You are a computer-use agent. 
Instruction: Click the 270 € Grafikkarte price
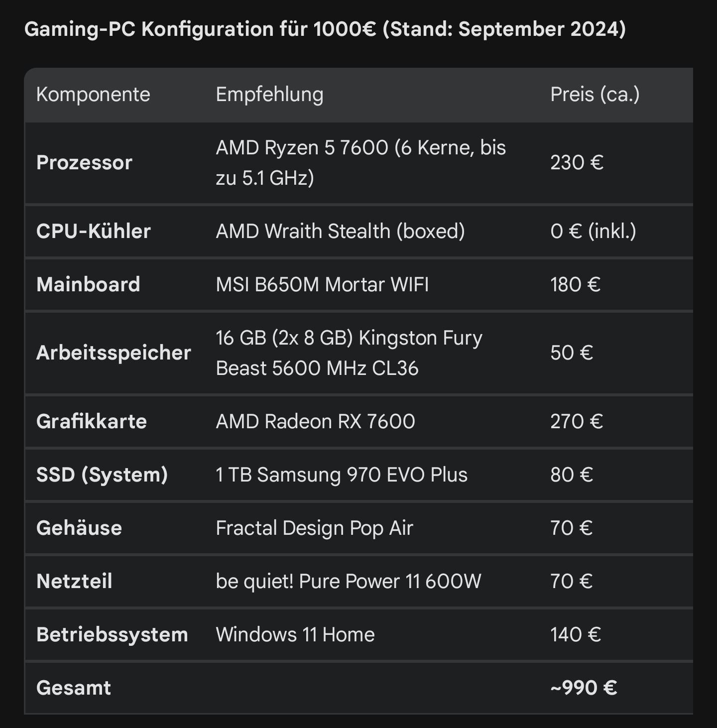(x=577, y=422)
